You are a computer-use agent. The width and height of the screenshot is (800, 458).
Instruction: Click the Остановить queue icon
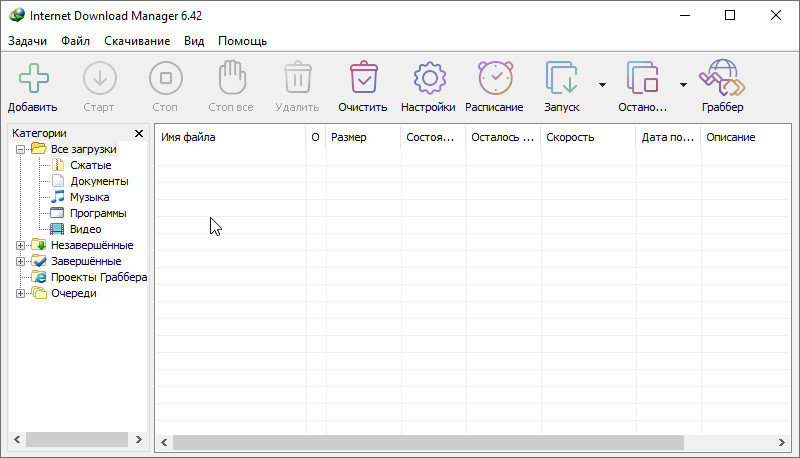click(x=642, y=78)
